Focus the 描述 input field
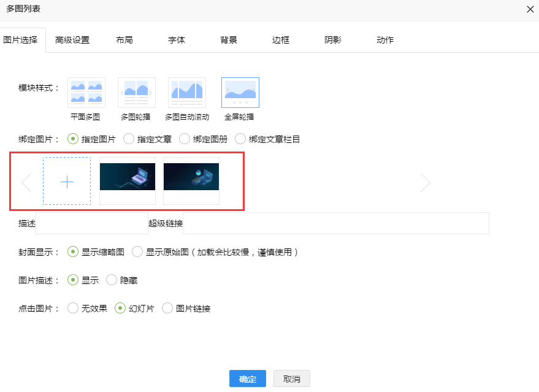The image size is (539, 392). click(92, 223)
